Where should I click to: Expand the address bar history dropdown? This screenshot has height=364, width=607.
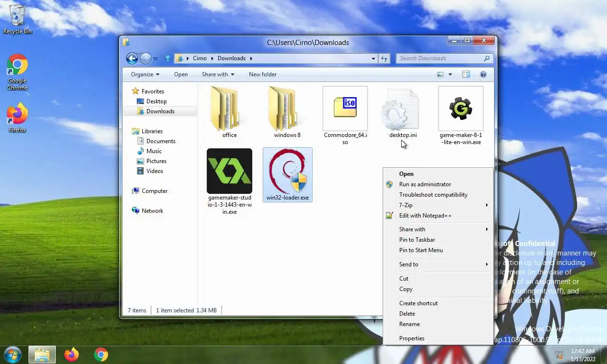[x=373, y=58]
